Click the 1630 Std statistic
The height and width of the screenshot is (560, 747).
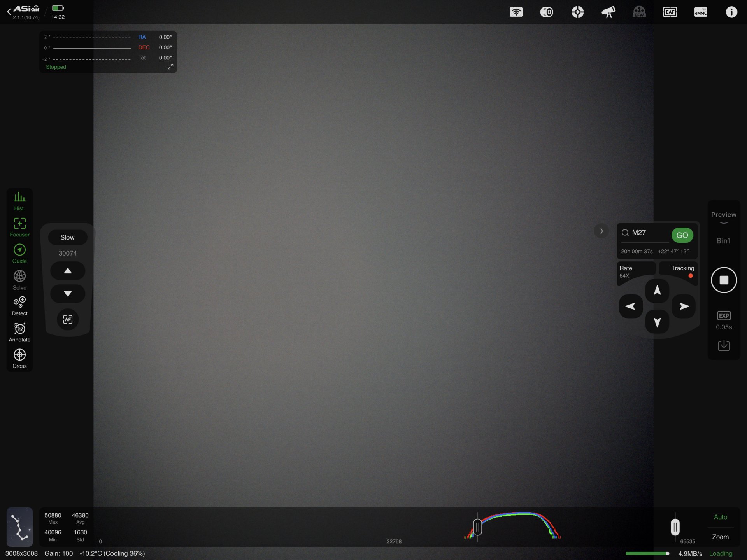(x=80, y=535)
